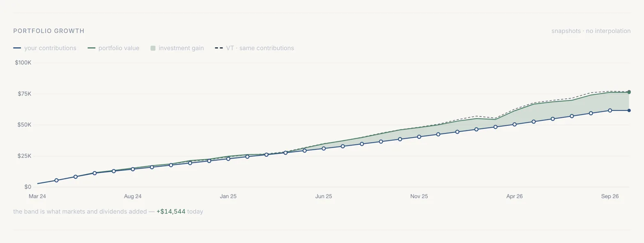The width and height of the screenshot is (644, 243).
Task: Click the 'Jun 25' date label
Action: point(324,196)
